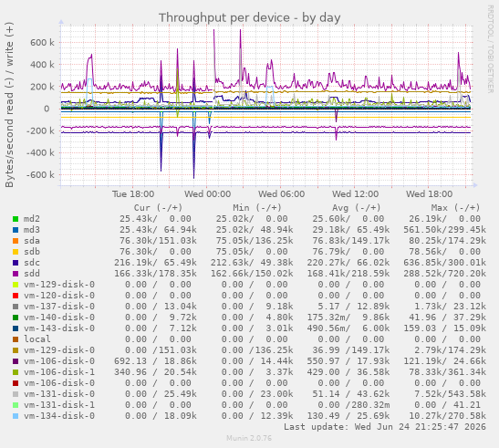Screen dimensions: 499x448
Task: Click the light blue vm-134-disk-0 legend square
Action: (16, 416)
